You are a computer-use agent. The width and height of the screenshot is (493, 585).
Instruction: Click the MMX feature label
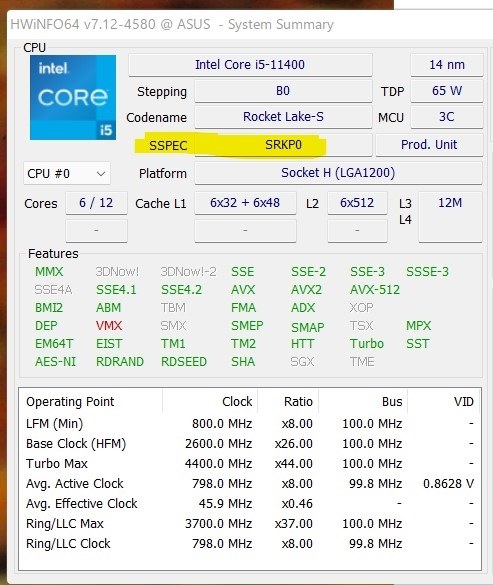pos(49,272)
